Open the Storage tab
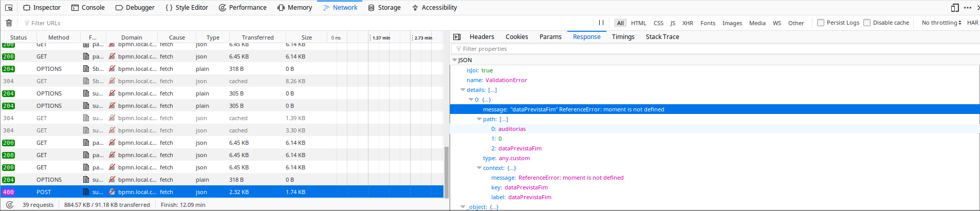 point(384,8)
